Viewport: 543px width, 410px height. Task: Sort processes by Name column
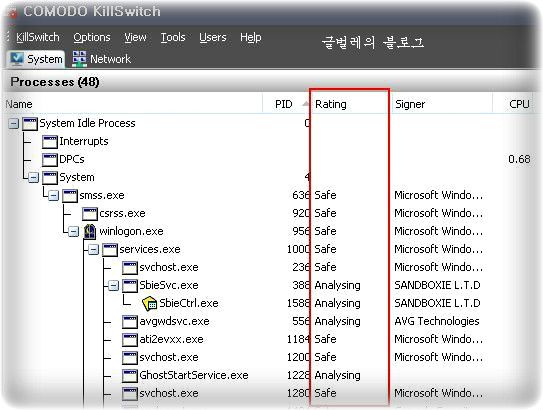(133, 104)
